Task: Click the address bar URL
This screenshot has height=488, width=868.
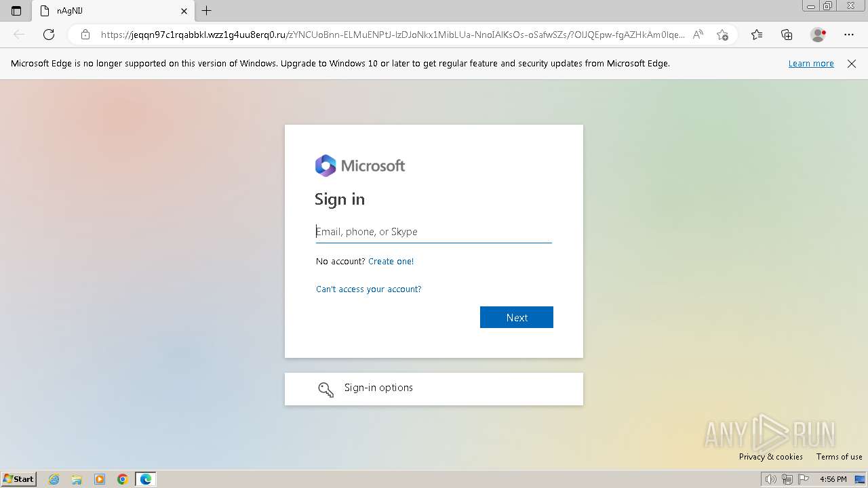Action: coord(393,35)
